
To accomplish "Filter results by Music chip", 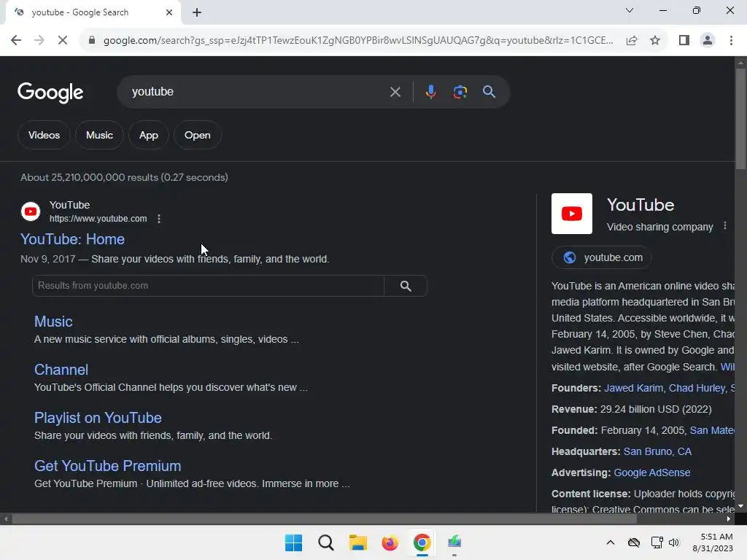I will pos(99,135).
